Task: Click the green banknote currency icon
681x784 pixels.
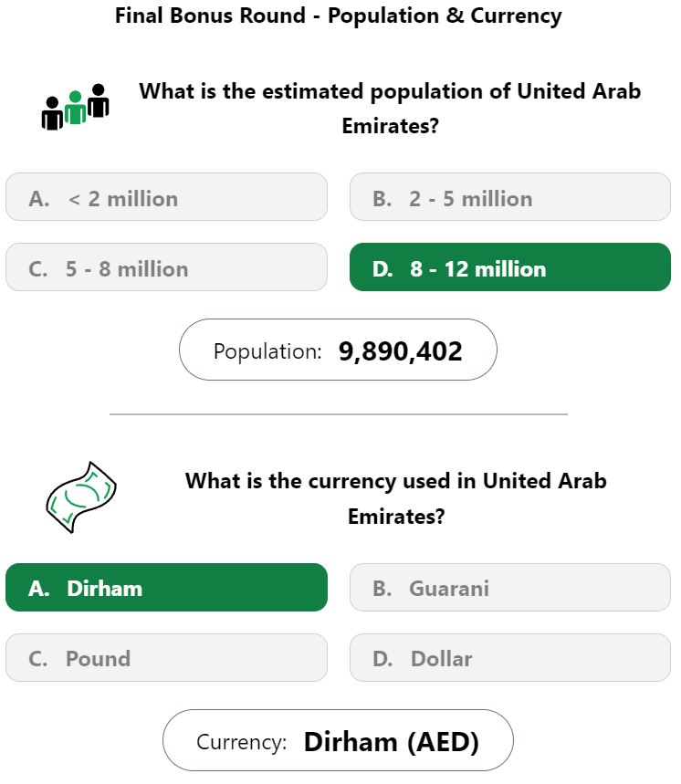Action: [x=81, y=497]
